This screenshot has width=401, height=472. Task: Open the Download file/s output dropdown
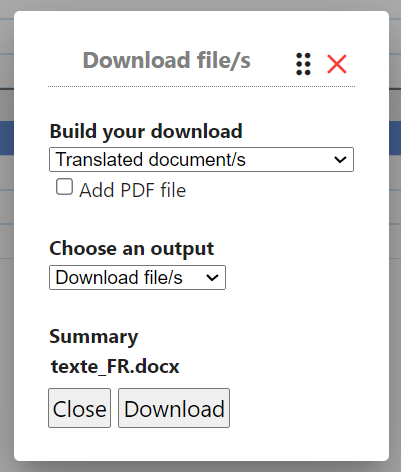pos(137,277)
